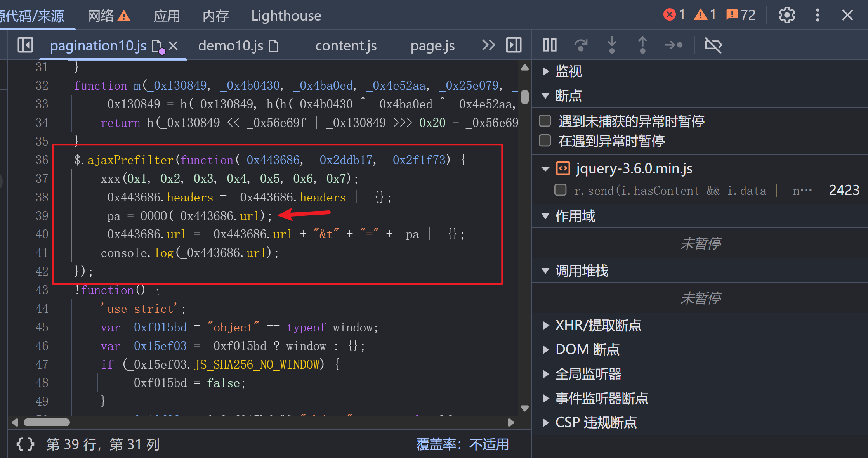
Task: Check the r.send breakpoint checkbox
Action: pyautogui.click(x=560, y=190)
